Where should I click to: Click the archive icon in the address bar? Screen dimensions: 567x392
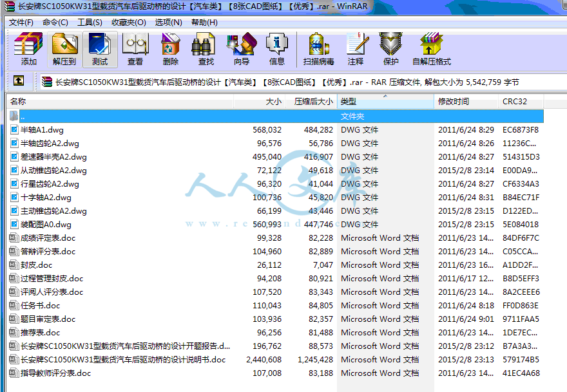click(x=46, y=82)
